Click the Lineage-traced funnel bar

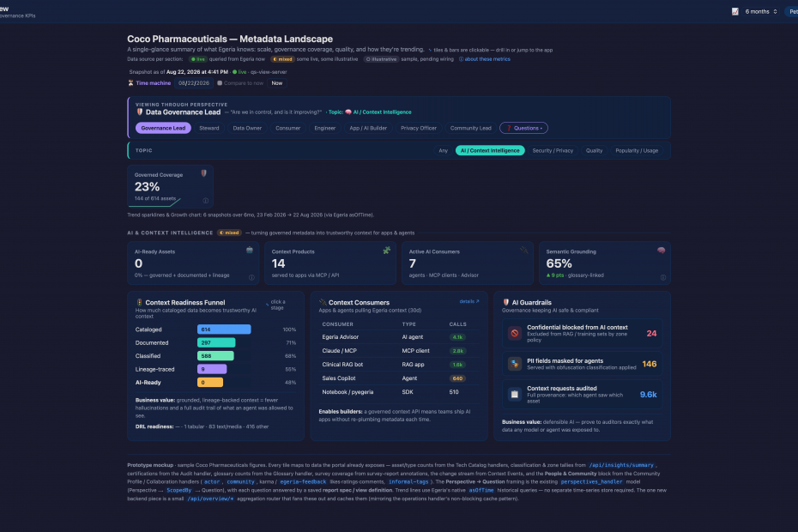pyautogui.click(x=212, y=369)
